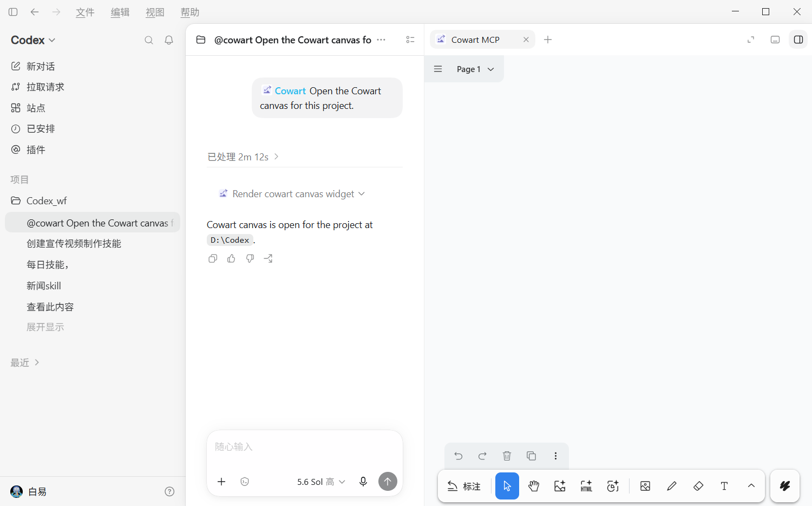Show more project conversations (展开显示)
This screenshot has width=812, height=506.
click(45, 327)
